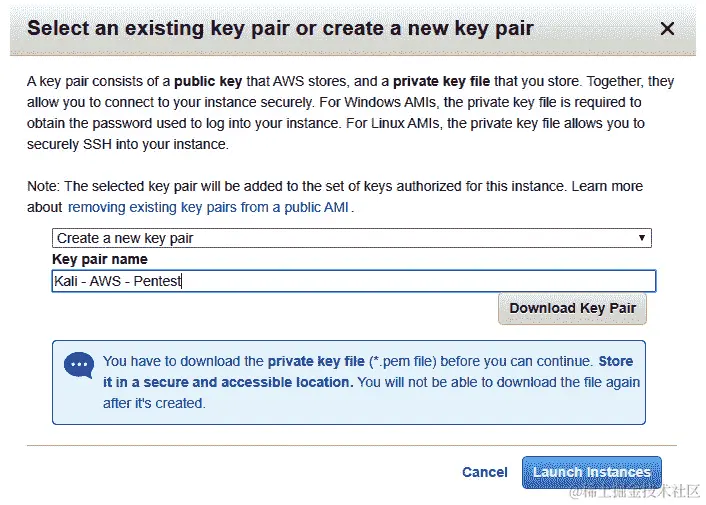The image size is (706, 505).
Task: Click the watermark text at bottom right
Action: tap(635, 491)
